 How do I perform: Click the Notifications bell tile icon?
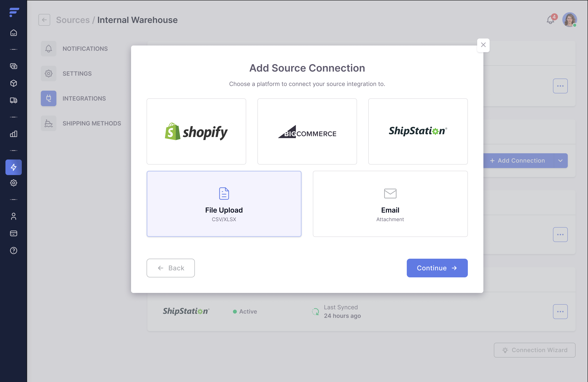pyautogui.click(x=49, y=49)
